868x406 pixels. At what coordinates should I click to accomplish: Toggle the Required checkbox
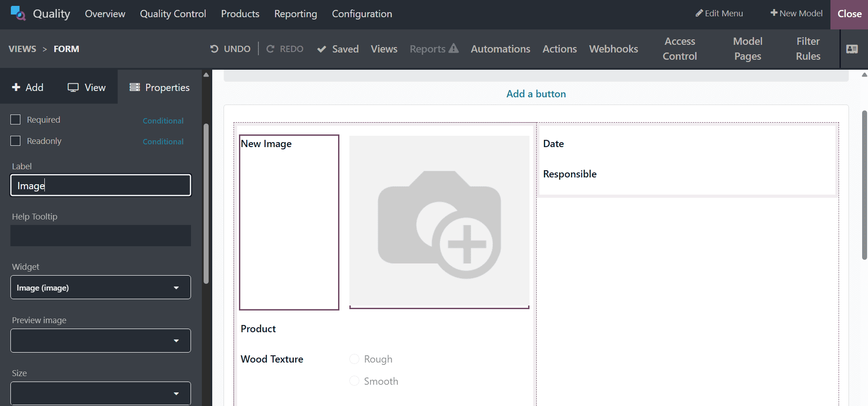[x=15, y=119]
